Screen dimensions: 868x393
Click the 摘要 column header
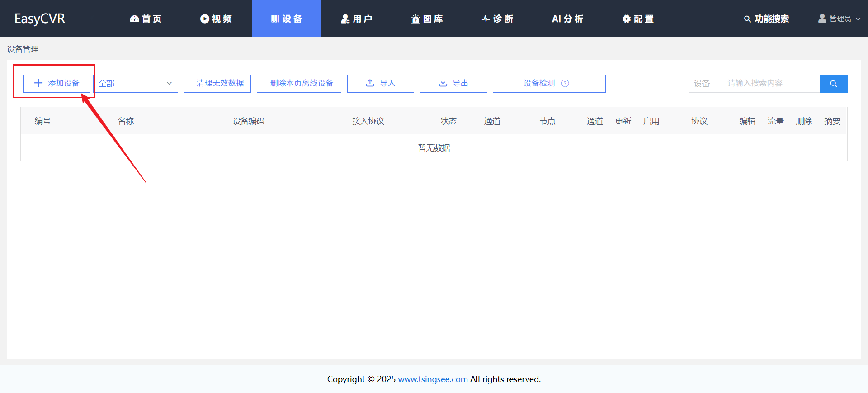[x=832, y=121]
